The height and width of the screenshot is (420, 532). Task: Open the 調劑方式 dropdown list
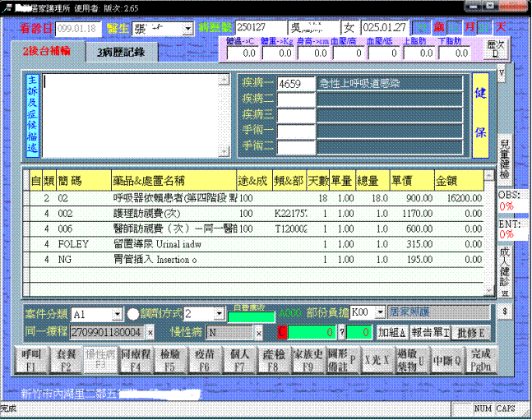tap(219, 314)
